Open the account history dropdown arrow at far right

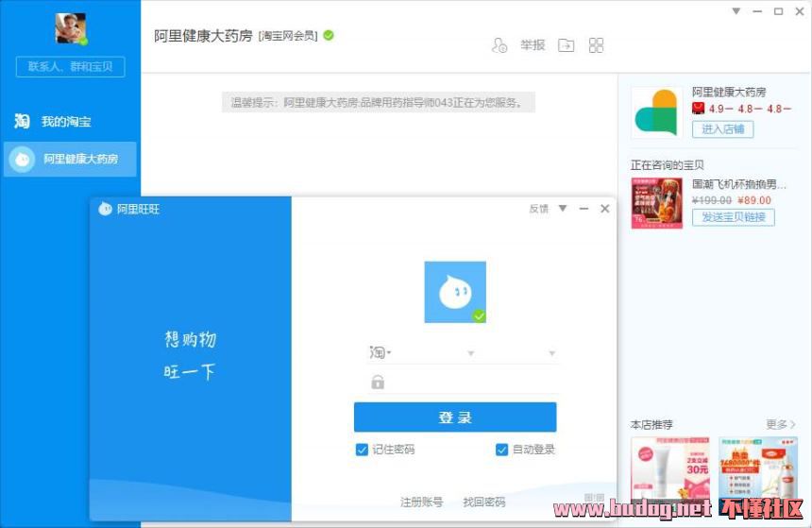(551, 354)
